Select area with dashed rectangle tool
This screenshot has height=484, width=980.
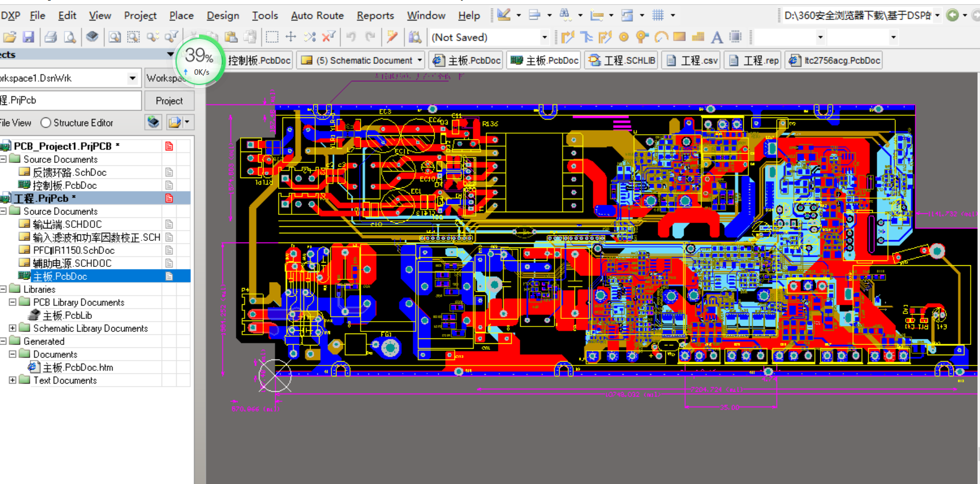tap(272, 37)
